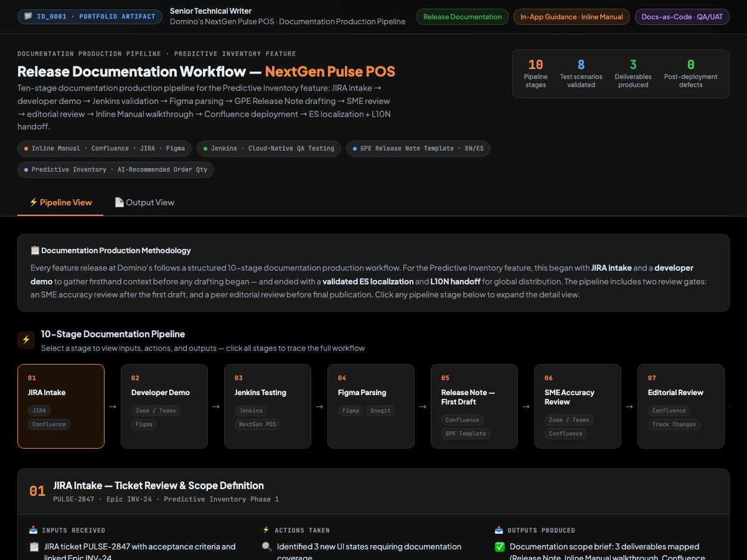Select the 02 Developer Demo stage card

pyautogui.click(x=164, y=406)
